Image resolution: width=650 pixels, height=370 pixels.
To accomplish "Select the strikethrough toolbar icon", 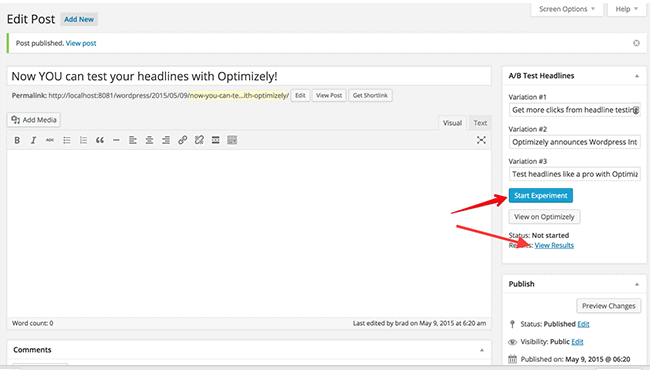I will point(50,140).
